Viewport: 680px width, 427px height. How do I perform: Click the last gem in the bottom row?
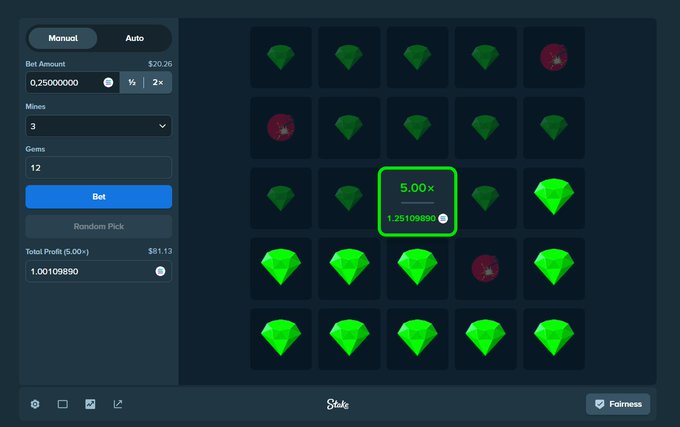tap(554, 339)
